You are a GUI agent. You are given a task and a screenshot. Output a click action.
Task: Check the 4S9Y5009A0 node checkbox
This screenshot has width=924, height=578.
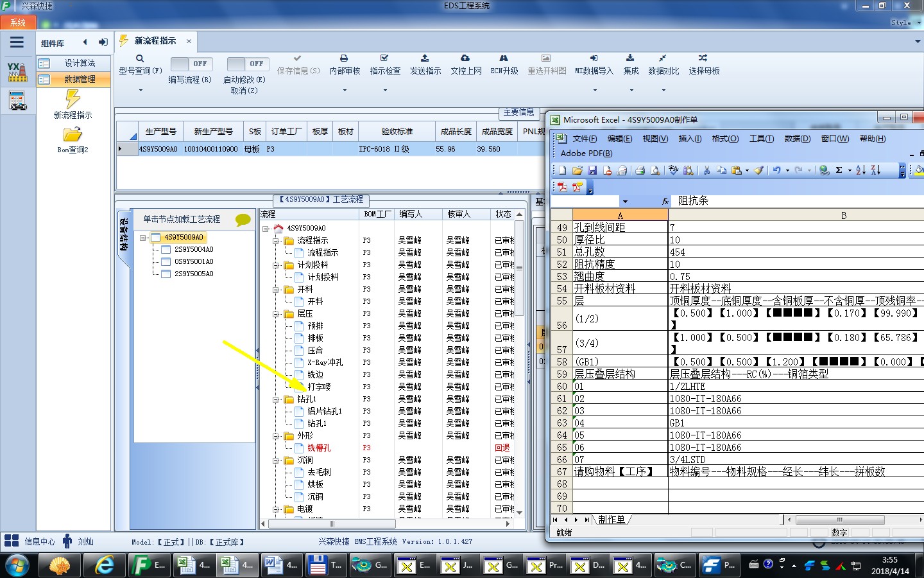(x=155, y=237)
